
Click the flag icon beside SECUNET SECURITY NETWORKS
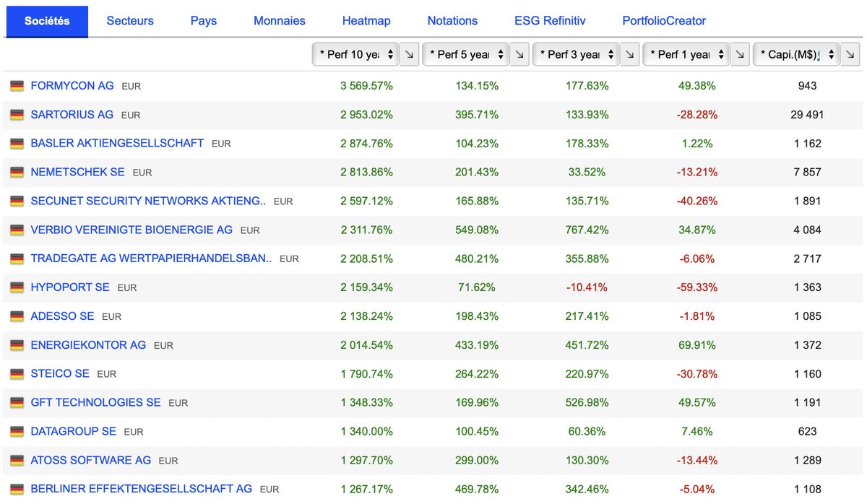17,201
